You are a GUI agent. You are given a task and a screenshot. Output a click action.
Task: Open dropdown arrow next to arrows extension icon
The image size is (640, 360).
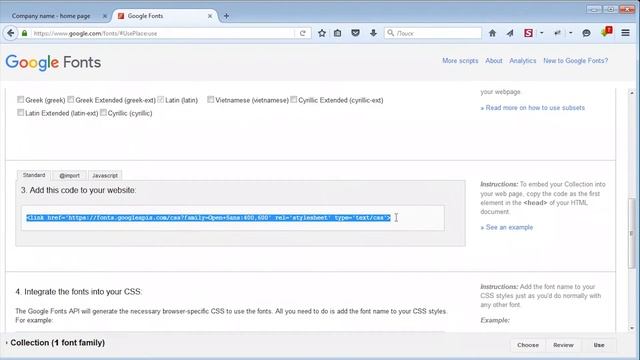(x=571, y=33)
